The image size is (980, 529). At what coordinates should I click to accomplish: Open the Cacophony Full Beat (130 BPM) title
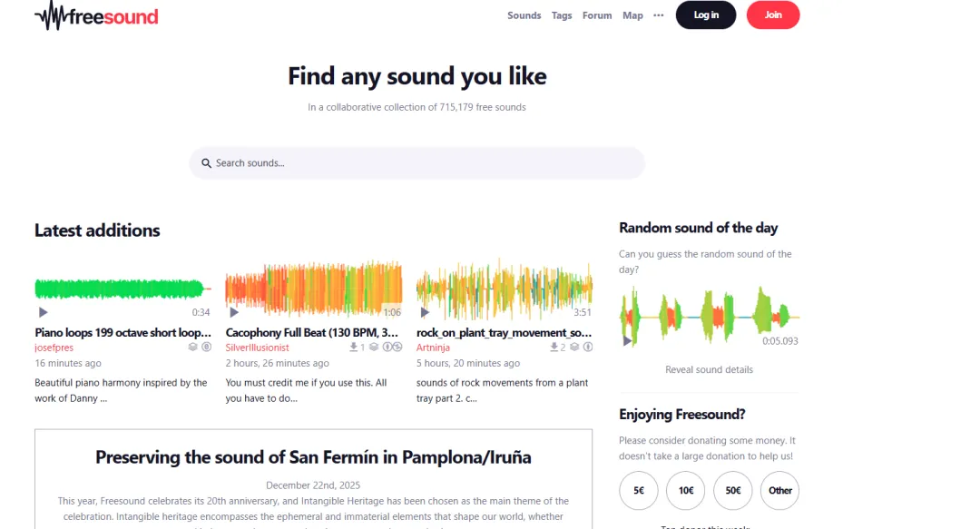coord(312,333)
